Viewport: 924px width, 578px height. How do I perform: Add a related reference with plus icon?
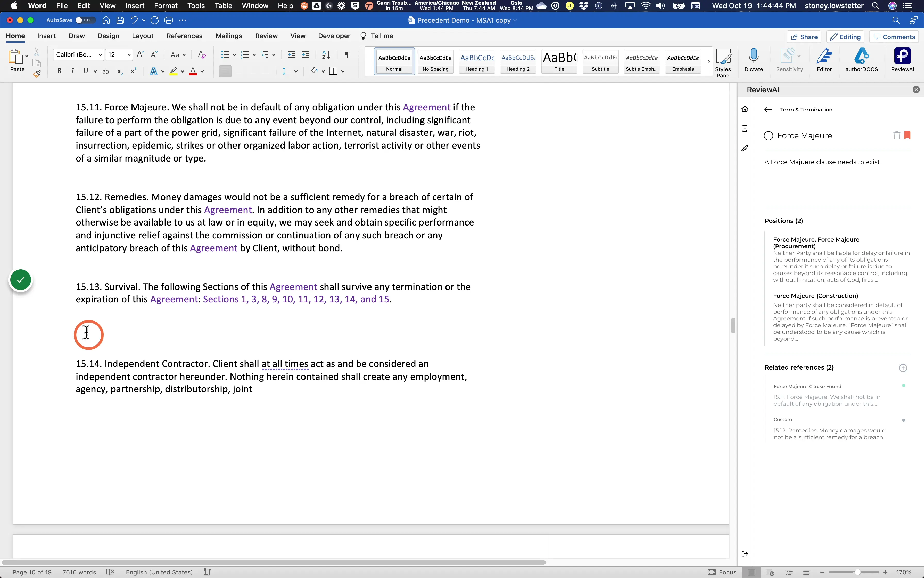(x=903, y=368)
